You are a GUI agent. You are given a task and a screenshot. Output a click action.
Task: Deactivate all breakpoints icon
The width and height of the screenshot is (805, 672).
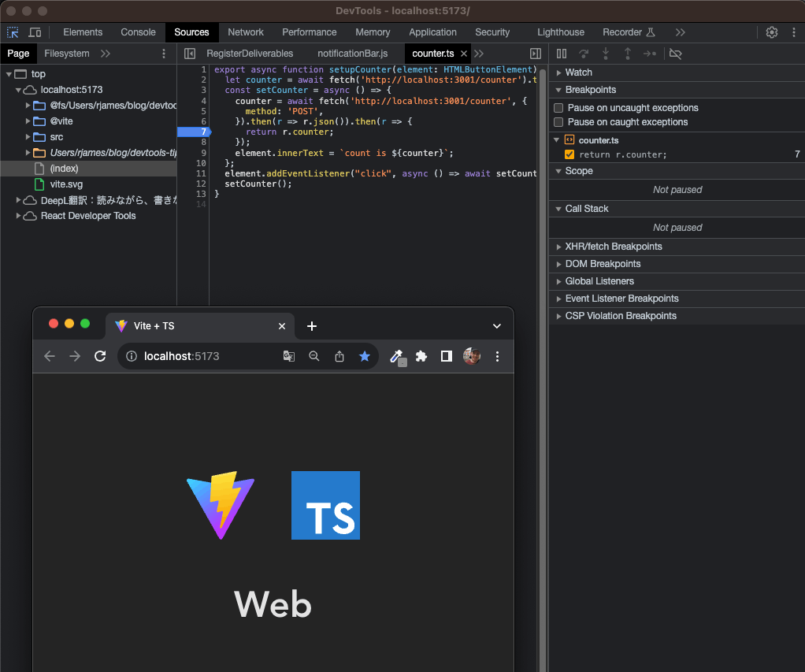[676, 54]
